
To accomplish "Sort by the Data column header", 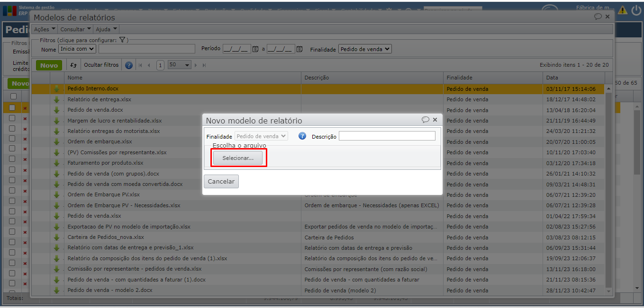I will (574, 78).
